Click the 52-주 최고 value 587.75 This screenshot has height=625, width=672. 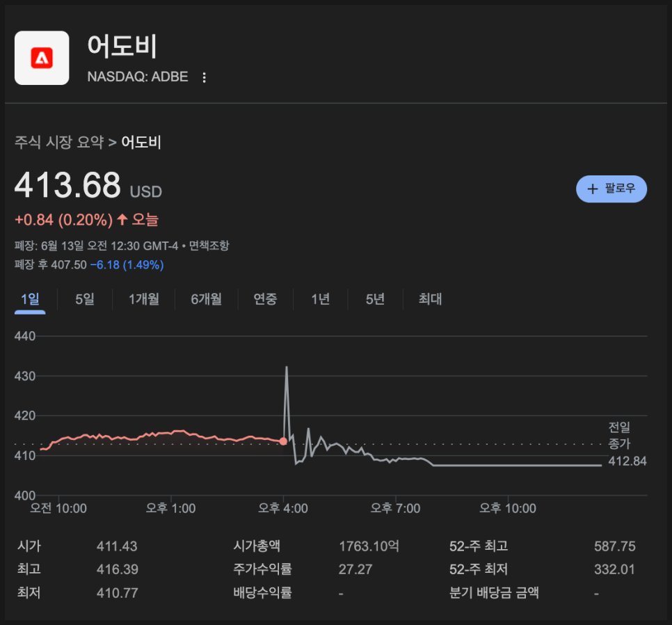614,546
